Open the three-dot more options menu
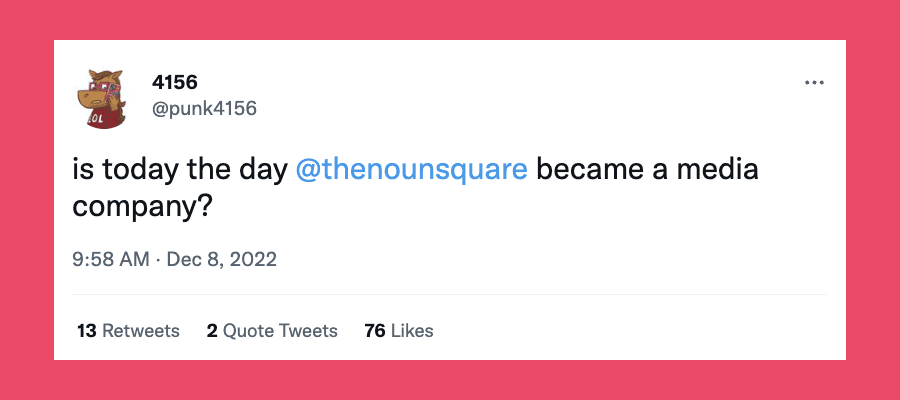 pyautogui.click(x=814, y=83)
